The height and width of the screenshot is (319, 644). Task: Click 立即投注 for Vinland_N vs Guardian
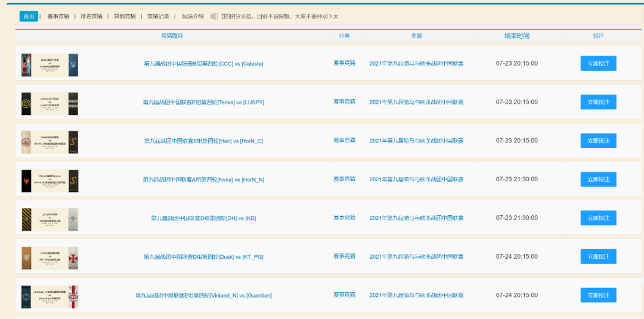[x=599, y=295]
